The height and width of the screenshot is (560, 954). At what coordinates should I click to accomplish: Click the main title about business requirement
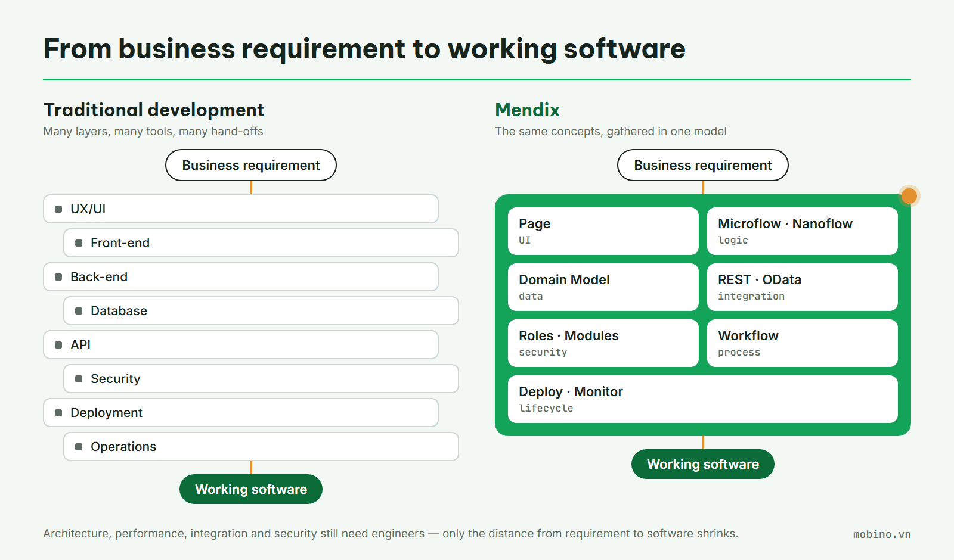tap(364, 49)
